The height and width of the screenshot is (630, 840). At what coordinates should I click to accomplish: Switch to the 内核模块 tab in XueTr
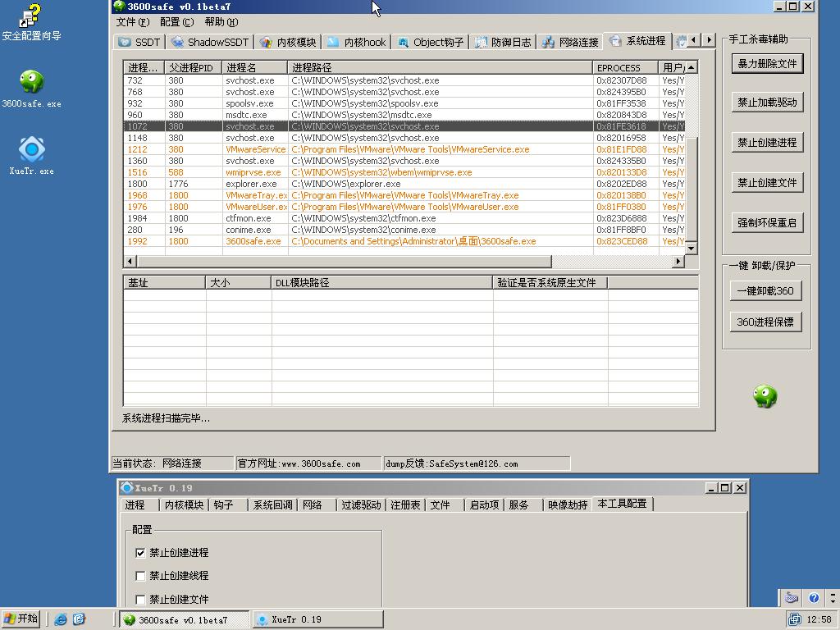185,505
